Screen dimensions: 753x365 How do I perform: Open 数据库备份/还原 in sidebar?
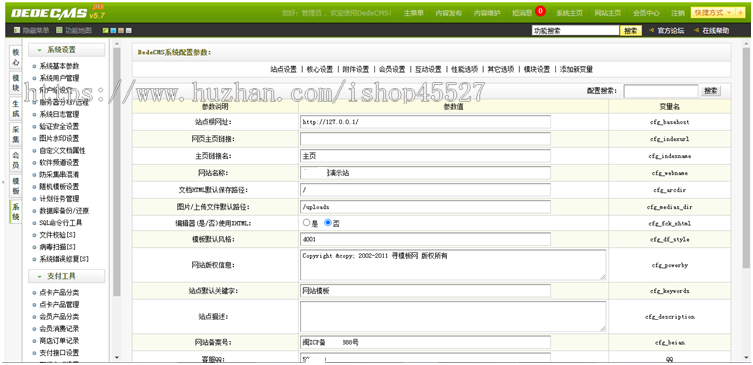(64, 211)
